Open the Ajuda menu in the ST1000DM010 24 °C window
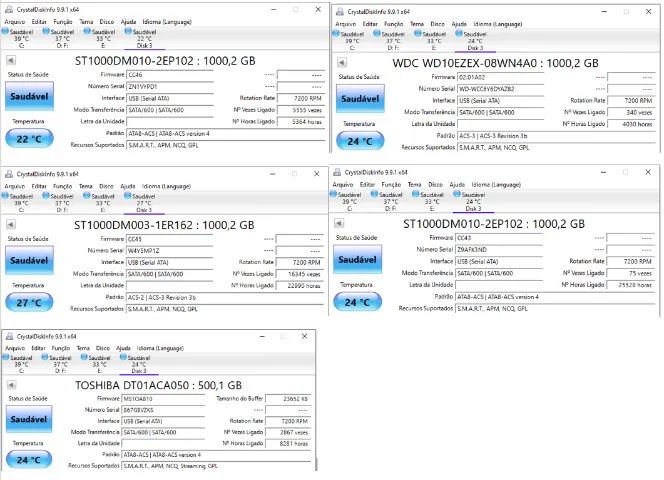 coord(457,185)
